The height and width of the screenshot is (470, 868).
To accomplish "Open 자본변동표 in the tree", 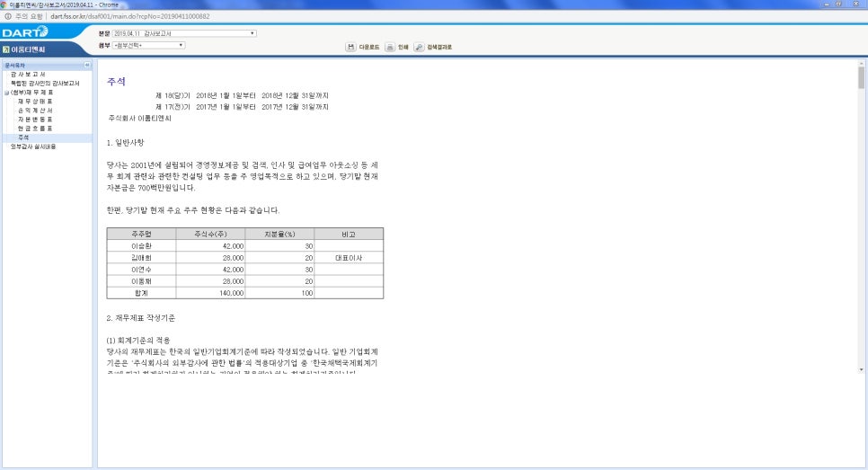I will (35, 119).
